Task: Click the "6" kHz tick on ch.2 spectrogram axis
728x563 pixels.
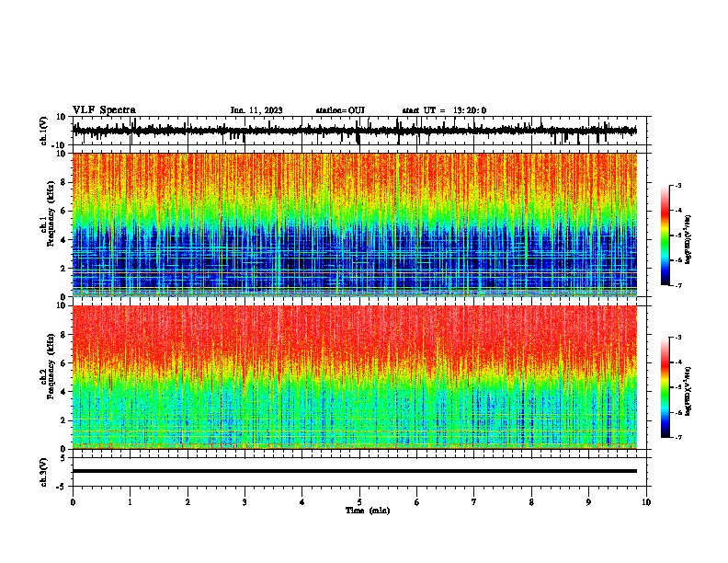Action: pyautogui.click(x=64, y=363)
